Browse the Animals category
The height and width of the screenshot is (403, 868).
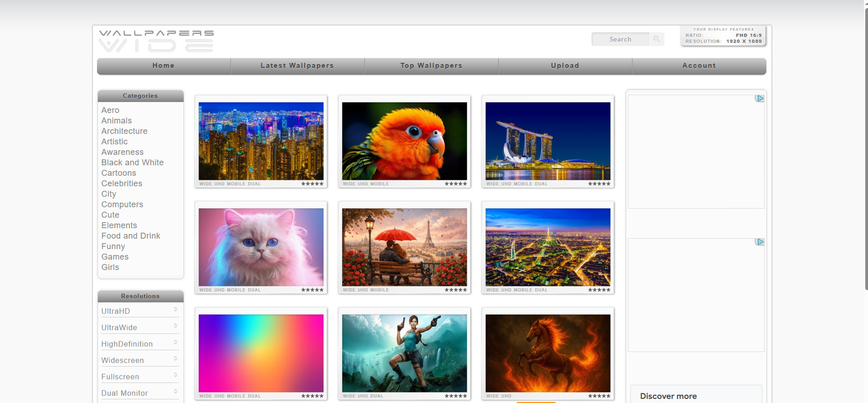(x=117, y=121)
